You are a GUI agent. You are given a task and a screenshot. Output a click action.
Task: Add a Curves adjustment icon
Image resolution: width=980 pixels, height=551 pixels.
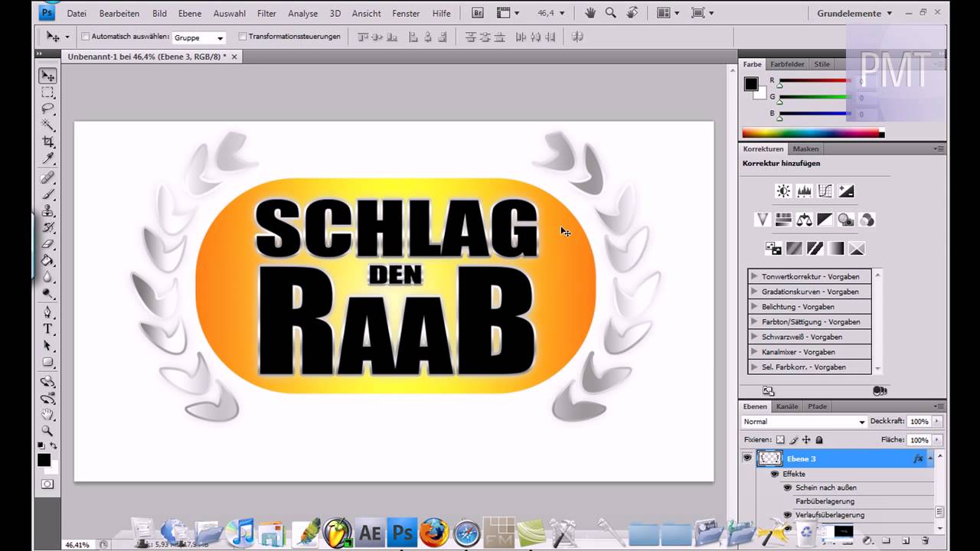[x=825, y=191]
